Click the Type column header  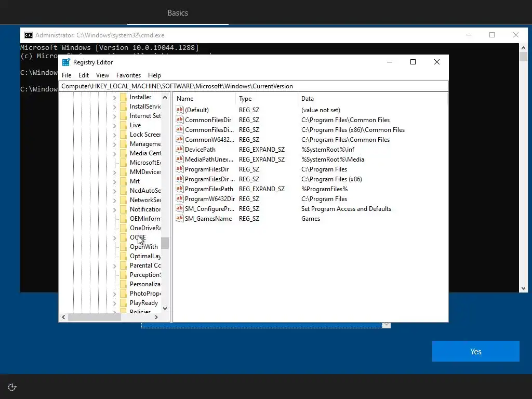pyautogui.click(x=267, y=99)
